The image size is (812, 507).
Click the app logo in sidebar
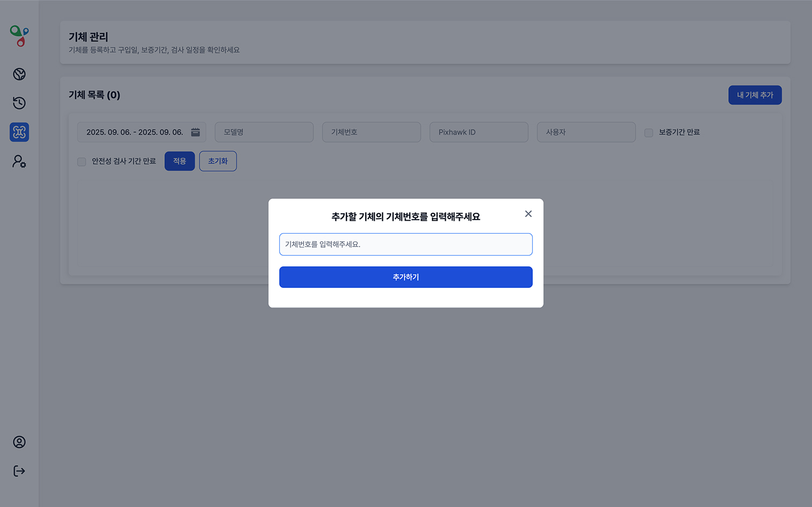(19, 36)
